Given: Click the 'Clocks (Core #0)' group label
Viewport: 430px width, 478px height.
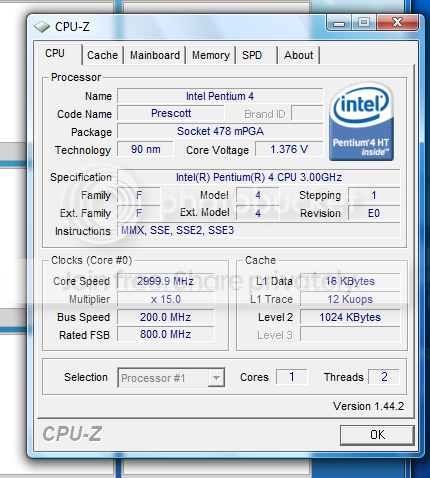Looking at the screenshot, I should tap(92, 260).
